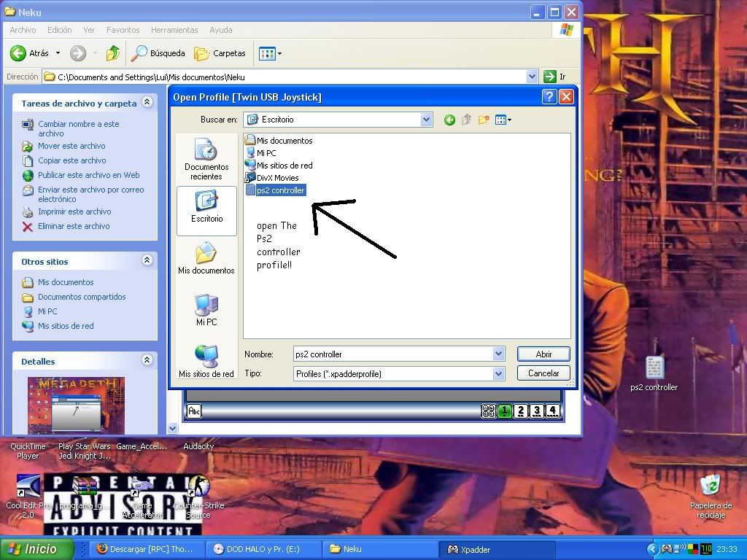Image resolution: width=747 pixels, height=560 pixels.
Task: Switch to Descargar [RPC] Firefox taskbar button
Action: pos(149,550)
